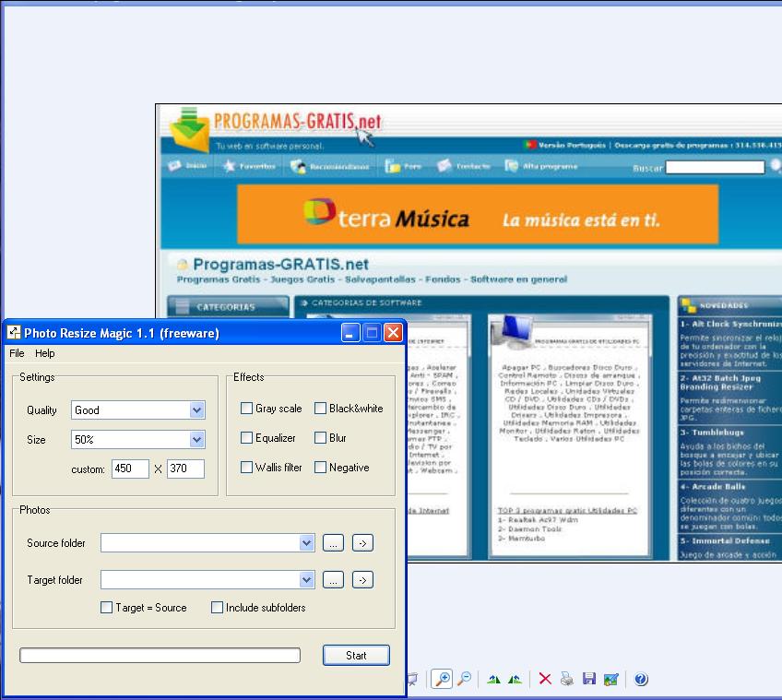Screen dimensions: 782x700
Task: Open viewer help with the question mark icon
Action: pyautogui.click(x=641, y=679)
